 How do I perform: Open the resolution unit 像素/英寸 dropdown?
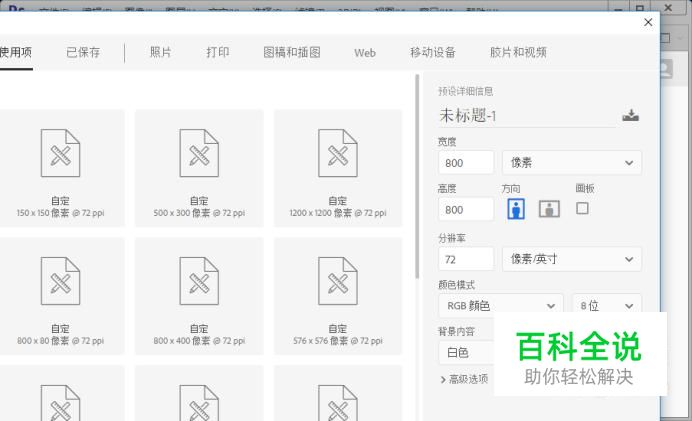pyautogui.click(x=572, y=259)
